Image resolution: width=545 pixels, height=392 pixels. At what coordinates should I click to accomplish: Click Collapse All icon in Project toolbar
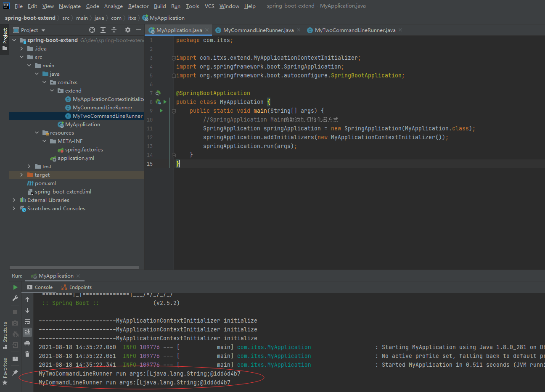[x=114, y=30]
